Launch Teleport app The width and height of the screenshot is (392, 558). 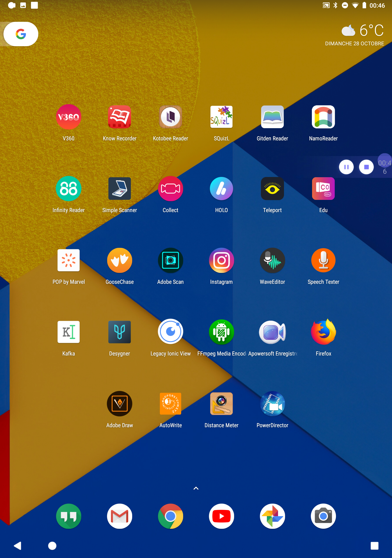click(272, 189)
